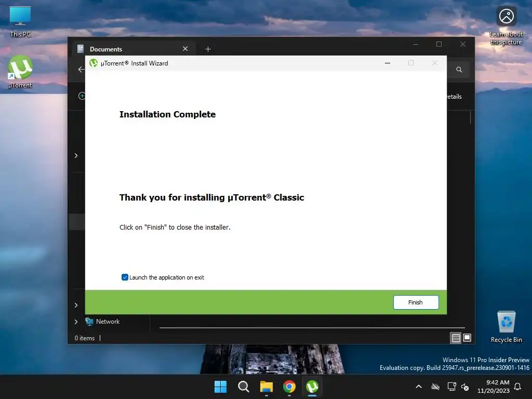Image resolution: width=532 pixels, height=399 pixels.
Task: Minimize the File Explorer window
Action: pos(416,45)
